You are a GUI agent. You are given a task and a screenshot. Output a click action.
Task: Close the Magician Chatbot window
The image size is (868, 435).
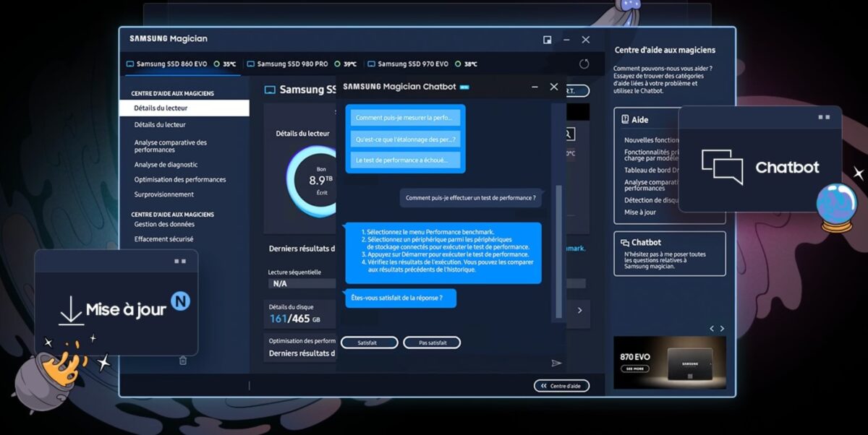[554, 87]
